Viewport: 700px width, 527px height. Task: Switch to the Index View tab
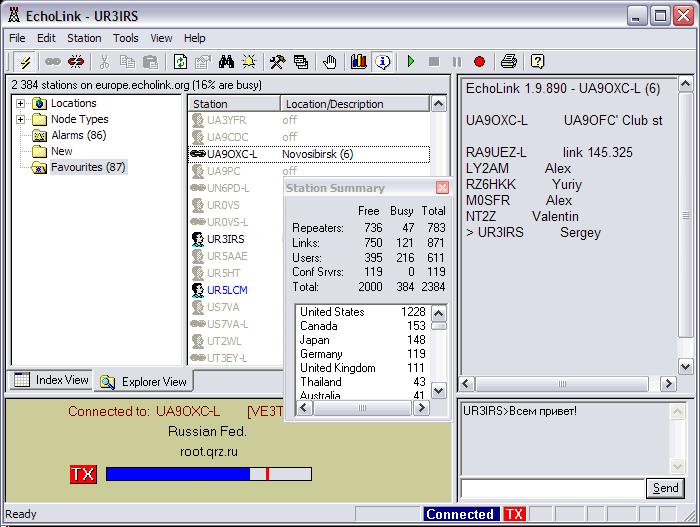pos(51,380)
